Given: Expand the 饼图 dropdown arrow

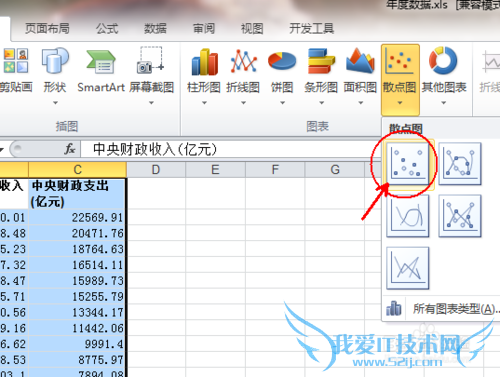Looking at the screenshot, I should tap(282, 103).
